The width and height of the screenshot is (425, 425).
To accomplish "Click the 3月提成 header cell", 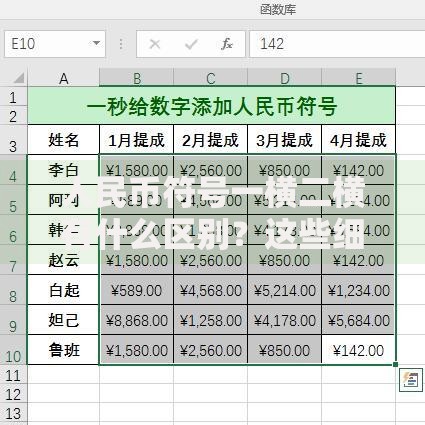I will [x=285, y=140].
